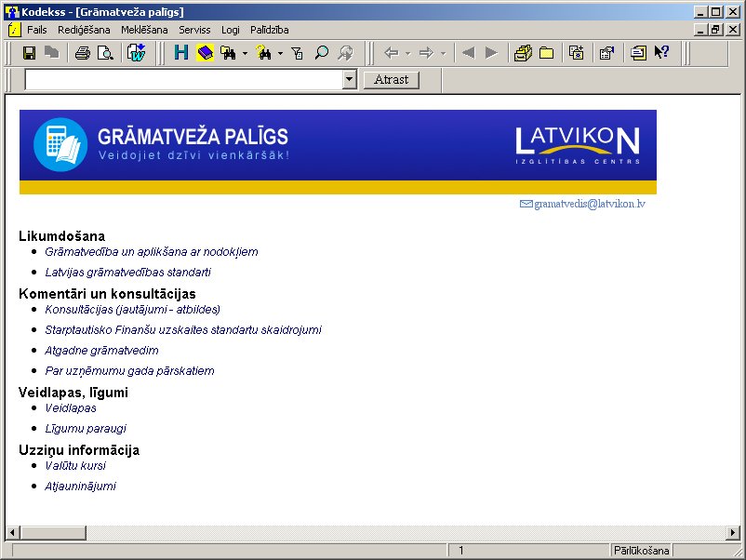Click the yellow folder icon

pyautogui.click(x=546, y=53)
